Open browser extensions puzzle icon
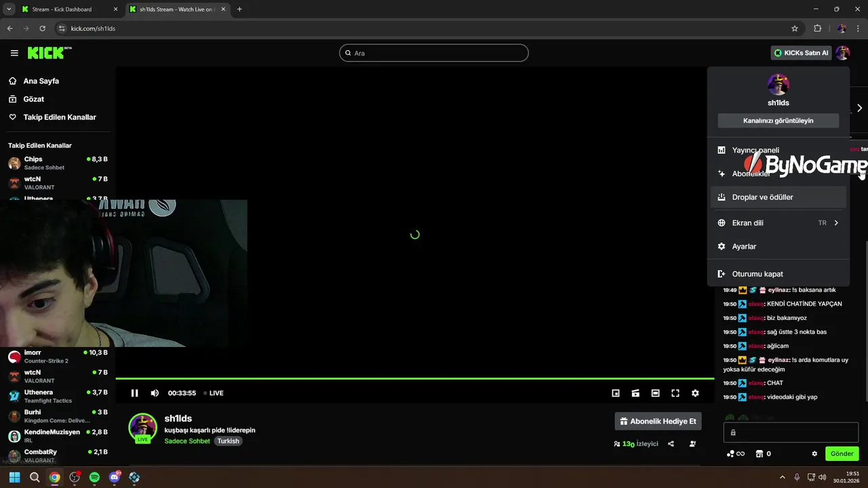868x488 pixels. click(x=817, y=28)
